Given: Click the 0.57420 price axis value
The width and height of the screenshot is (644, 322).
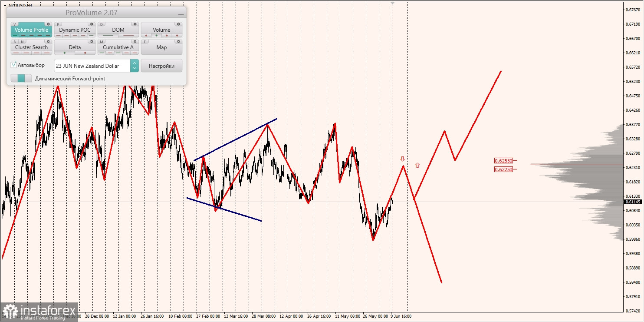Looking at the screenshot, I should [x=633, y=311].
